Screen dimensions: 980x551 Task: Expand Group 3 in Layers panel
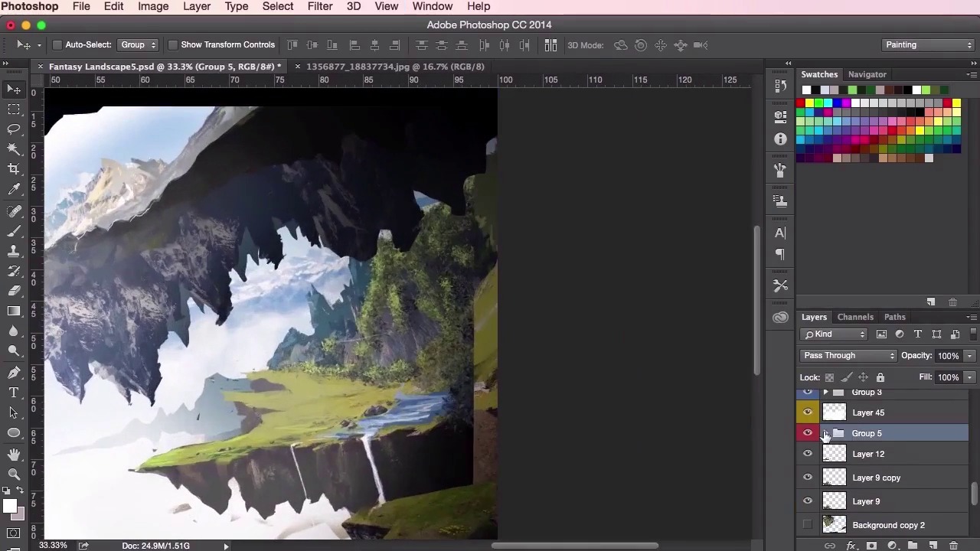825,393
